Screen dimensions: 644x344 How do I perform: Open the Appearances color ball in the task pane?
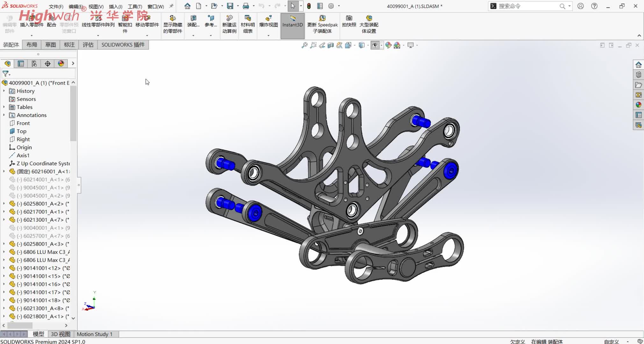(x=638, y=105)
